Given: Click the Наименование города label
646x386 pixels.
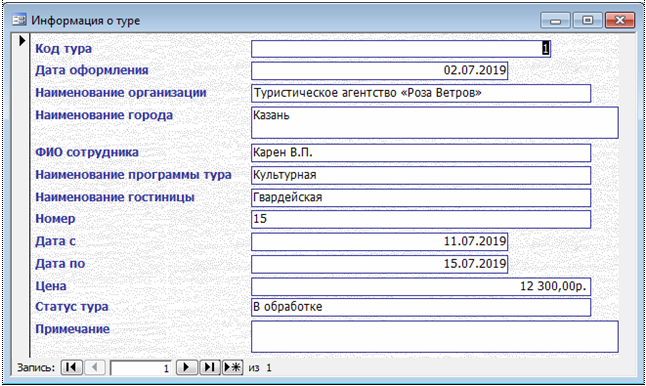Looking at the screenshot, I should pos(104,115).
